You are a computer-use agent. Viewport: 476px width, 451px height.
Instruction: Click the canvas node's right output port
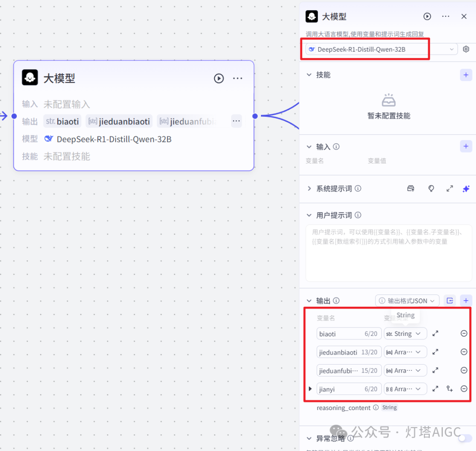tap(255, 116)
